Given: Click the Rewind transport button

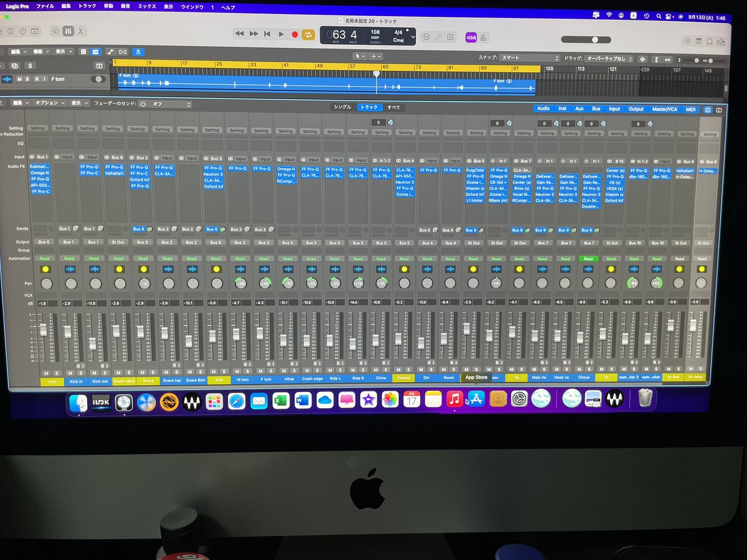Looking at the screenshot, I should click(240, 34).
